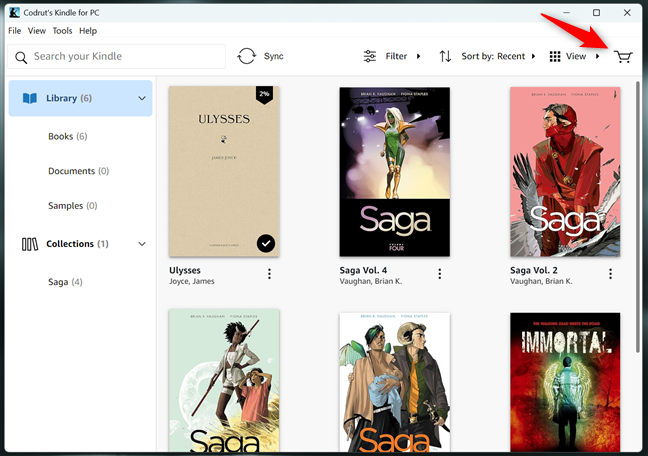Open the Kindle store cart icon
This screenshot has height=456, width=648.
623,57
